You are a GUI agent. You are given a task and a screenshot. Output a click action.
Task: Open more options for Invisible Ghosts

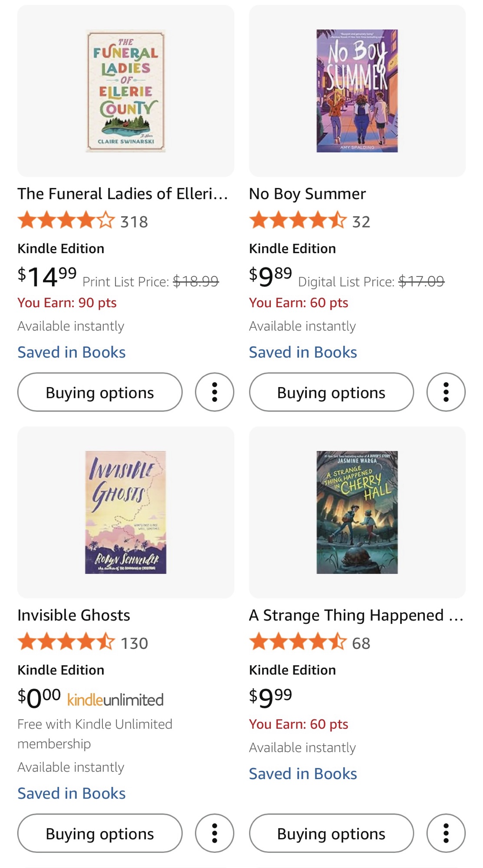pos(214,833)
